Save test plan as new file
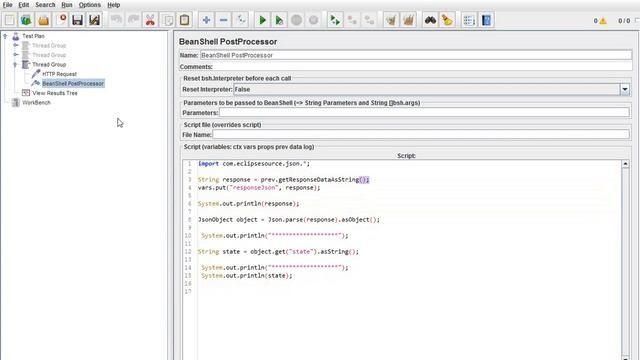 [94, 20]
